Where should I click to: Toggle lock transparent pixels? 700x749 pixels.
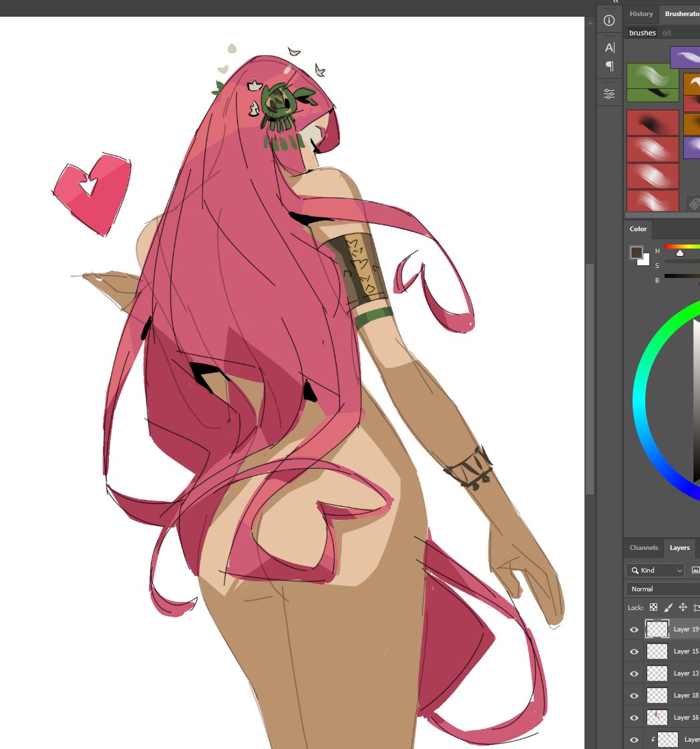[x=654, y=607]
